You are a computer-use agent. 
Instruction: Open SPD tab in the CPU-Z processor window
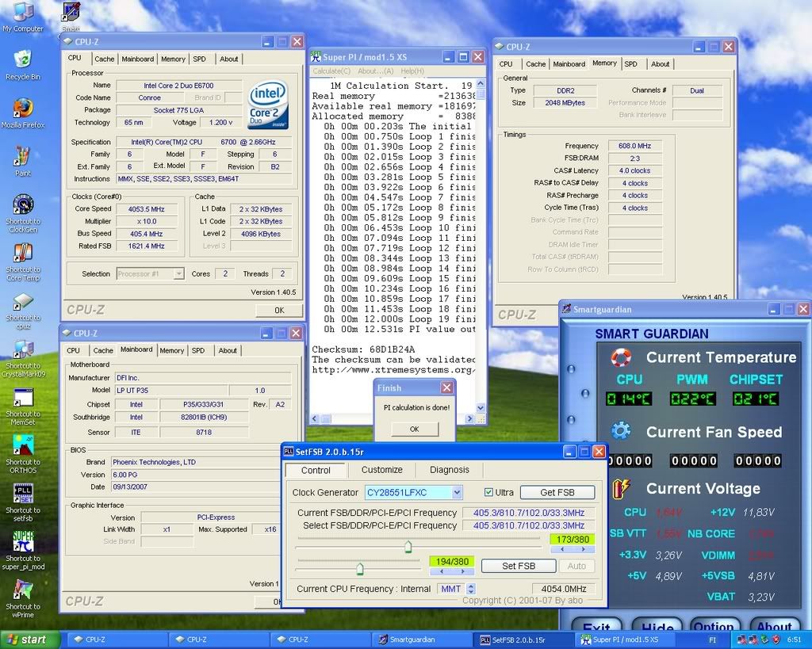click(199, 59)
